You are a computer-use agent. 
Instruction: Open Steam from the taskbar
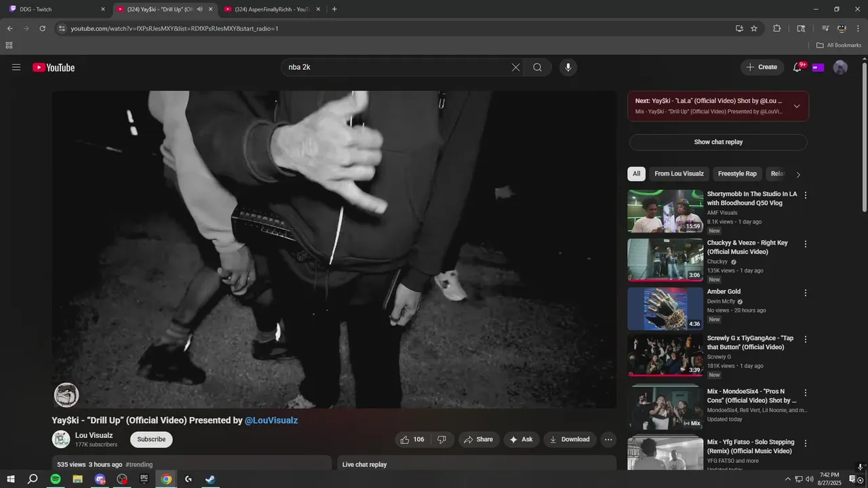point(211,479)
